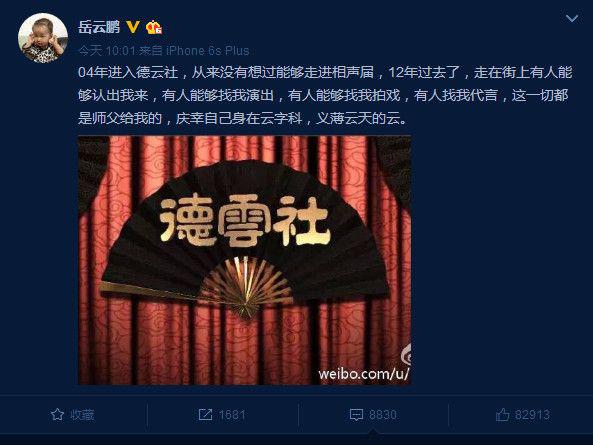Click the 1681 repost count
The image size is (593, 445).
pos(232,415)
